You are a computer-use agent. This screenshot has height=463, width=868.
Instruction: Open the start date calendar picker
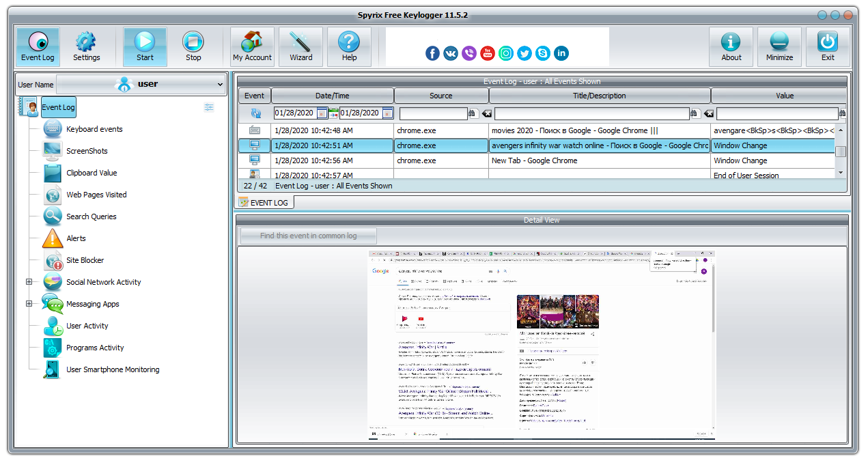[x=322, y=113]
